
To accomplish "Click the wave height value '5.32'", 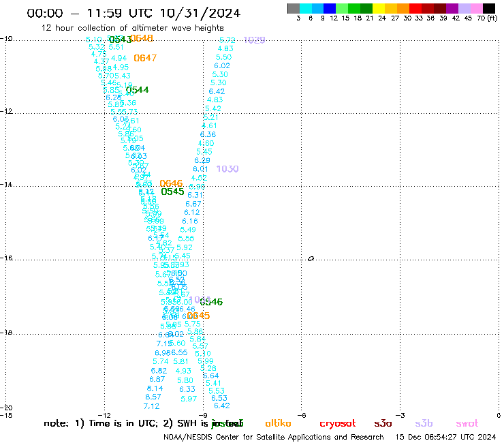I will 97,47.
